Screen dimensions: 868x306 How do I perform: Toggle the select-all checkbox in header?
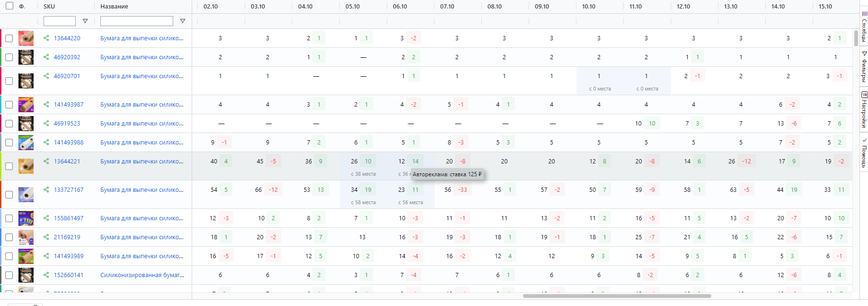pos(9,6)
